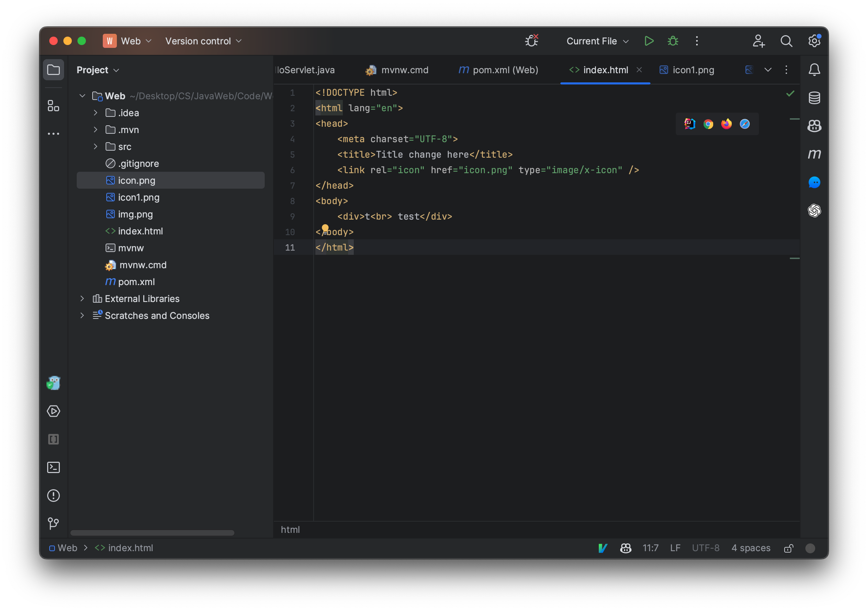Click the caret position 11:7 widget
This screenshot has width=868, height=611.
(x=650, y=548)
